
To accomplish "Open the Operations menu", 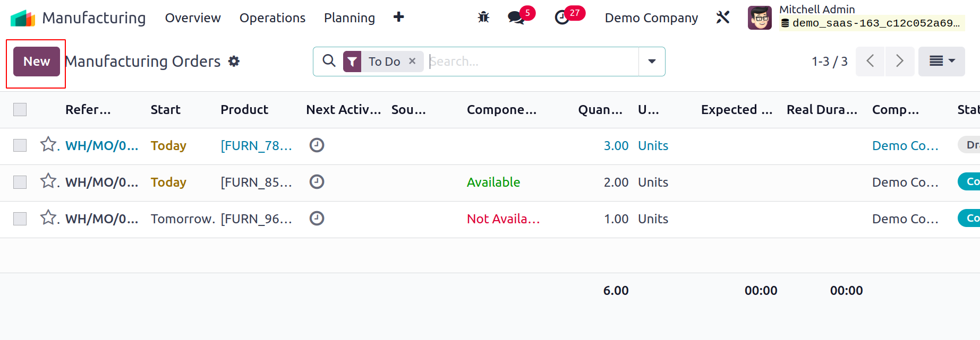I will click(x=272, y=18).
